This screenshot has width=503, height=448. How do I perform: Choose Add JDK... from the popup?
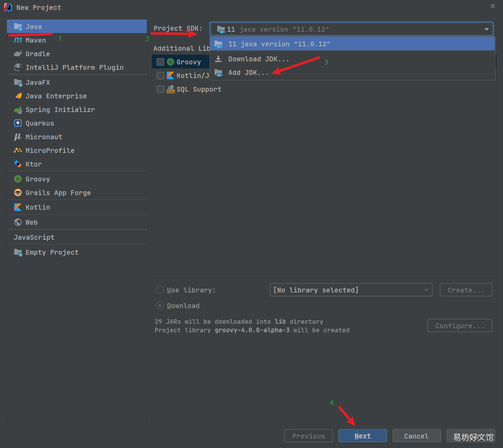click(x=352, y=73)
